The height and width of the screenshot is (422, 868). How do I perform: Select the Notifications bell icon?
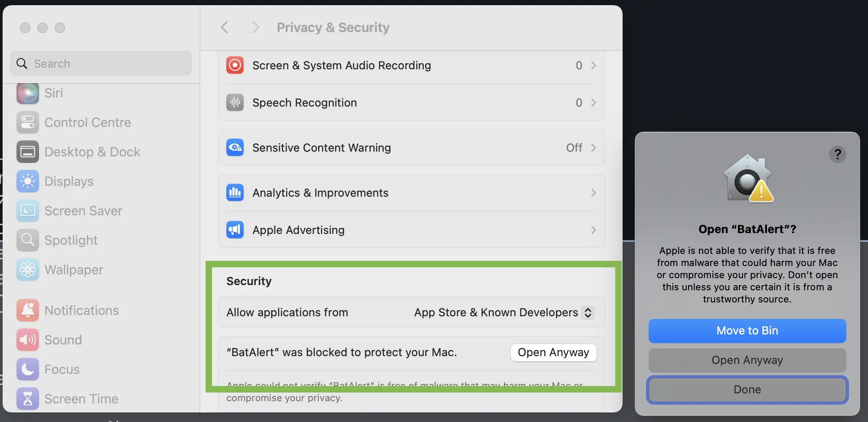pyautogui.click(x=28, y=311)
